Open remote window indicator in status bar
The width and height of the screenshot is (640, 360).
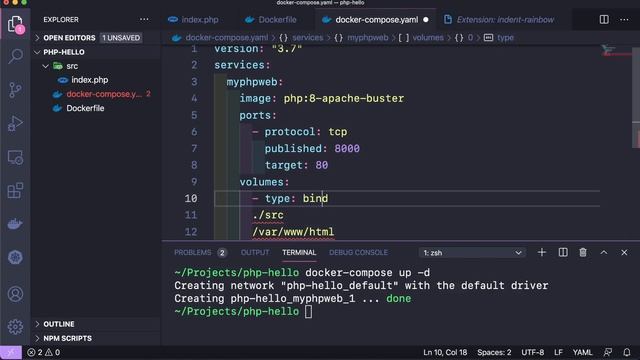coord(11,352)
